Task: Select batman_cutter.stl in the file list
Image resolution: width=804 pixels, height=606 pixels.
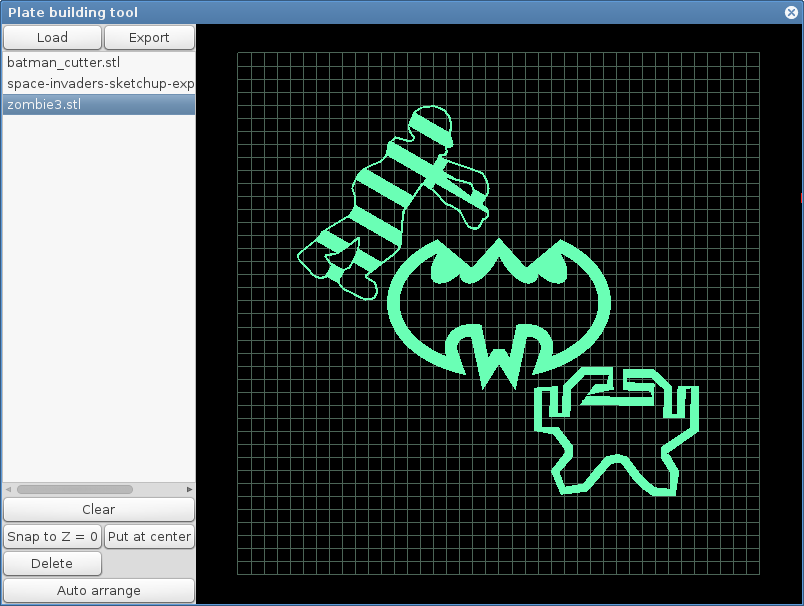Action: coord(64,63)
